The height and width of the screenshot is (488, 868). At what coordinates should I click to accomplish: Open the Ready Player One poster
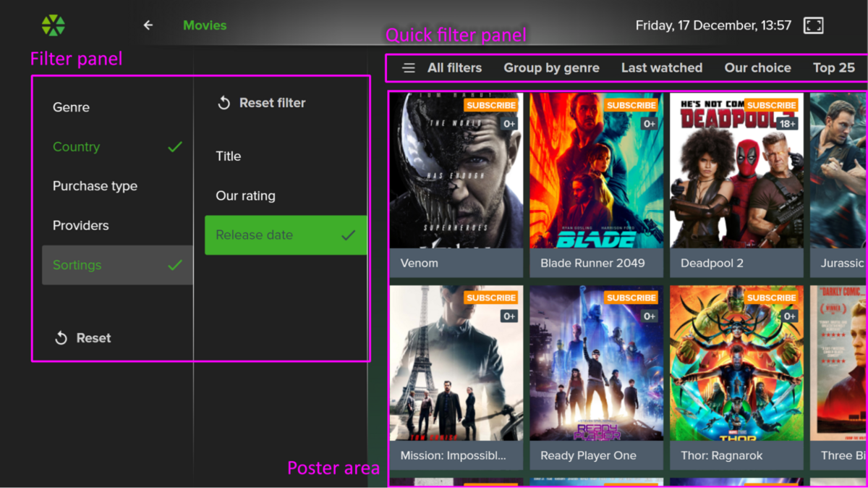tap(597, 377)
